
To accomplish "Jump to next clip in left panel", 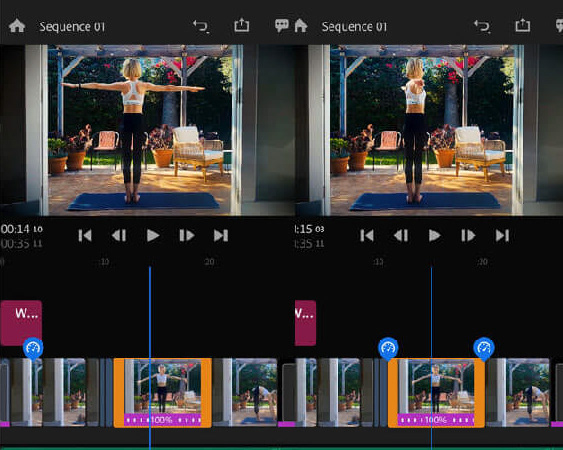I will pos(221,236).
